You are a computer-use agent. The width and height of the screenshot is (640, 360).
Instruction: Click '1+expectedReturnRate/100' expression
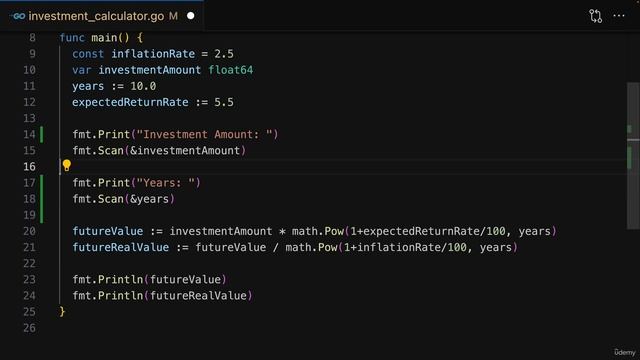pyautogui.click(x=428, y=231)
